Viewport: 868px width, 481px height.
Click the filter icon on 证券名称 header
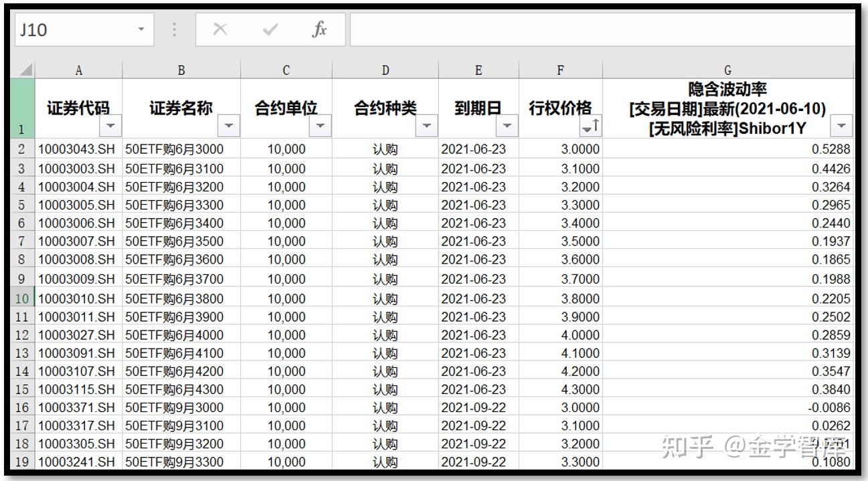[x=228, y=125]
